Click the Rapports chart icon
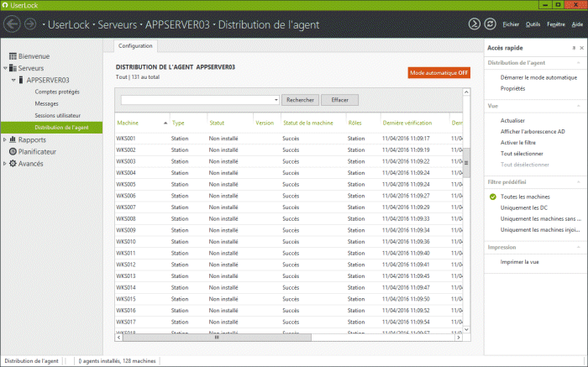This screenshot has height=367, width=588. (13, 139)
